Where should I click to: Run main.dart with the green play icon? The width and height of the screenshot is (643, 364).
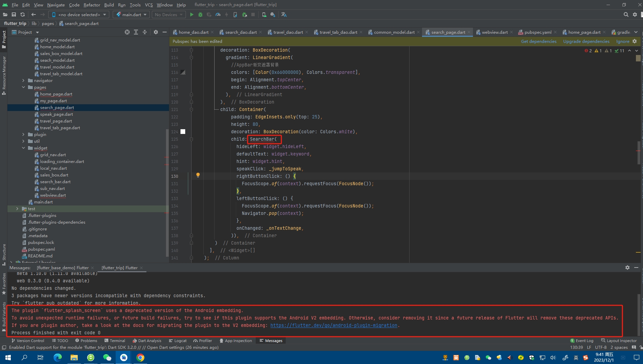pyautogui.click(x=192, y=15)
